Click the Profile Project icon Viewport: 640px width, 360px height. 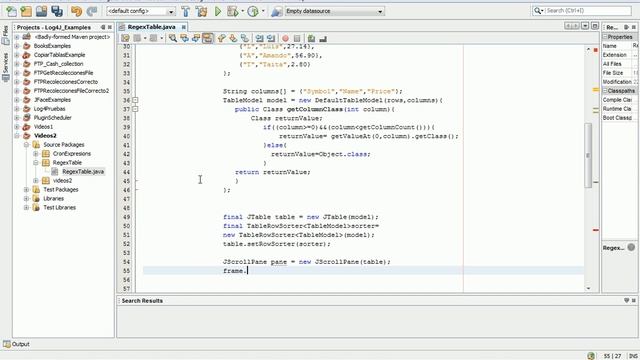[253, 11]
